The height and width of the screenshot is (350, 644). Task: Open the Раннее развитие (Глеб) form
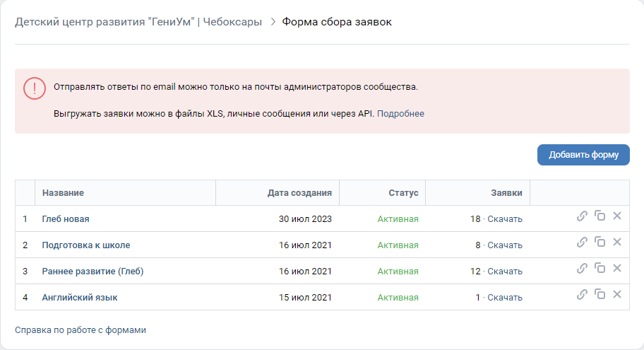93,271
